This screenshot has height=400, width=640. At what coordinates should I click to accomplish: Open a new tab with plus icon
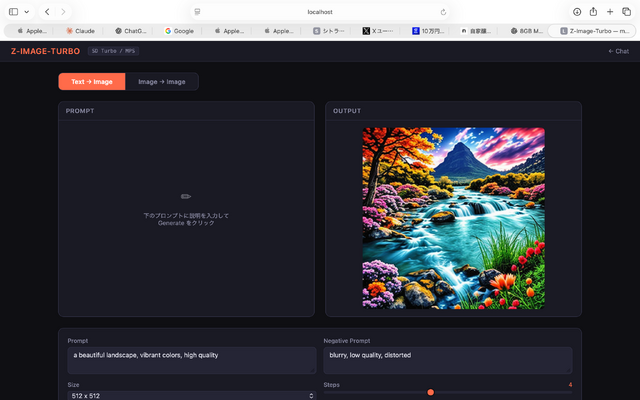click(x=610, y=11)
